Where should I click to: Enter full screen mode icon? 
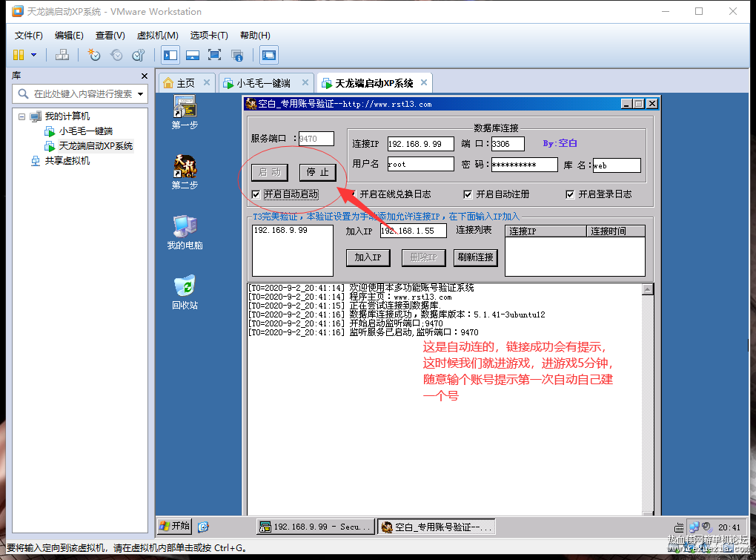[x=214, y=55]
